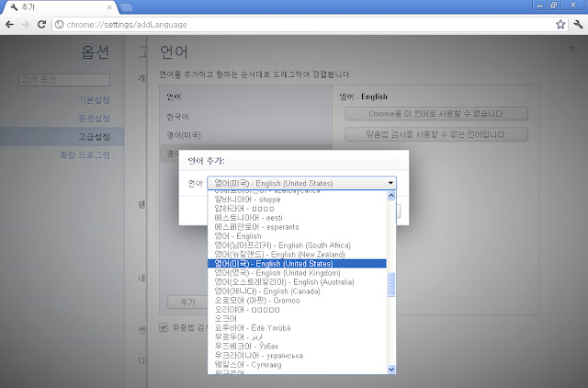This screenshot has height=388, width=588.
Task: Choose English (Australia) option
Action: pos(297,282)
